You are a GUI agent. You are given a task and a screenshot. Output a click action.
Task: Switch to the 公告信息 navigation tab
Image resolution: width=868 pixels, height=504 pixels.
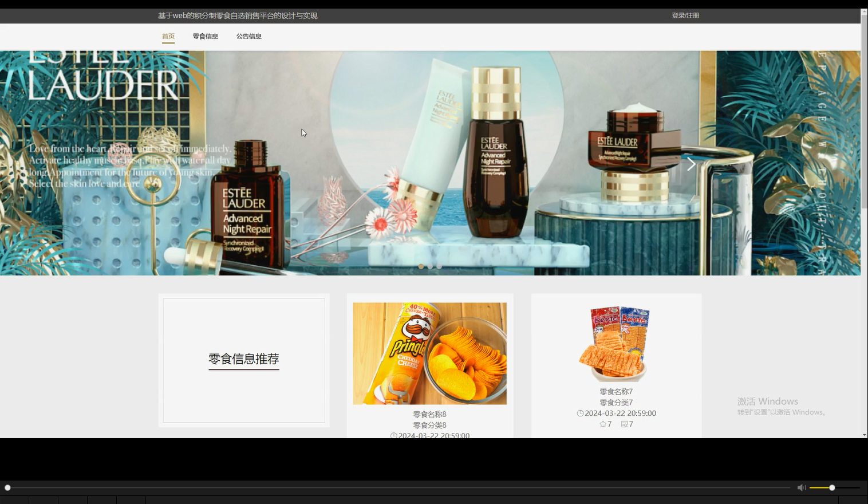[x=249, y=36]
